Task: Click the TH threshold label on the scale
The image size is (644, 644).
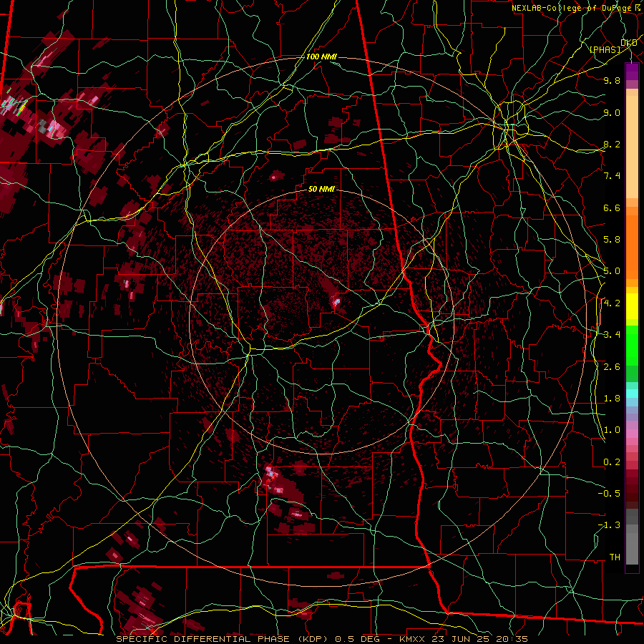Action: coord(615,557)
